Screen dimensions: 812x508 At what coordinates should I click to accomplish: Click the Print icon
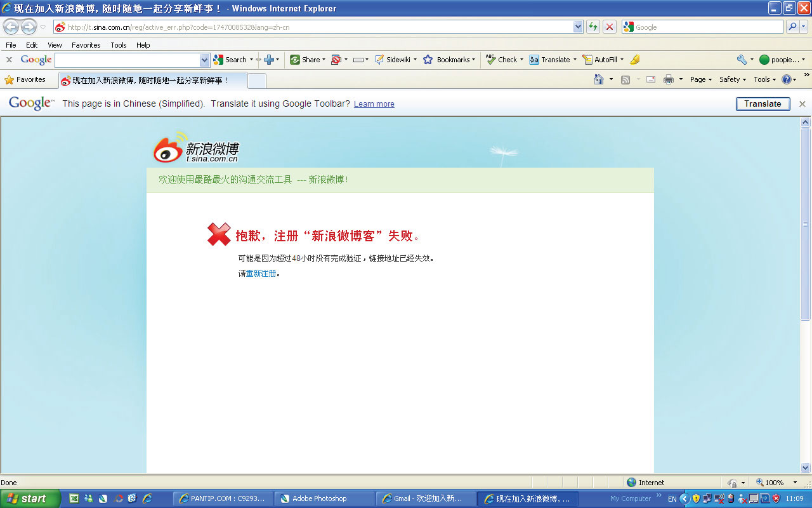tap(668, 79)
